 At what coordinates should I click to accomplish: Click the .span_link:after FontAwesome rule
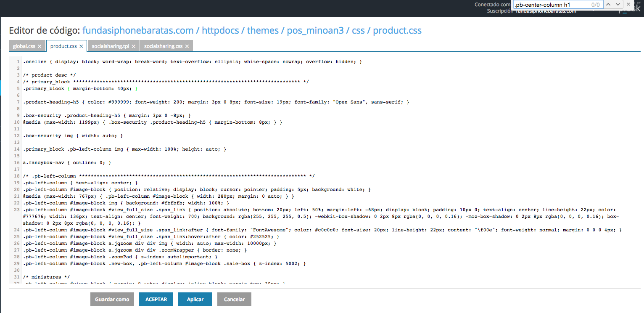click(x=322, y=230)
